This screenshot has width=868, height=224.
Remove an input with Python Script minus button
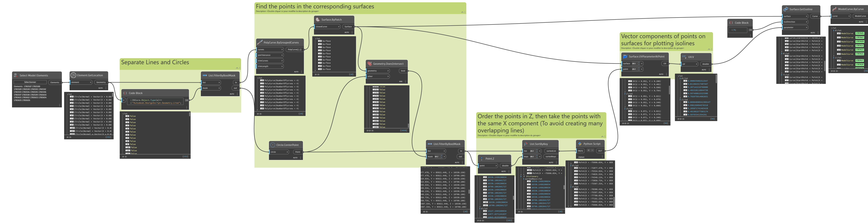(592, 151)
